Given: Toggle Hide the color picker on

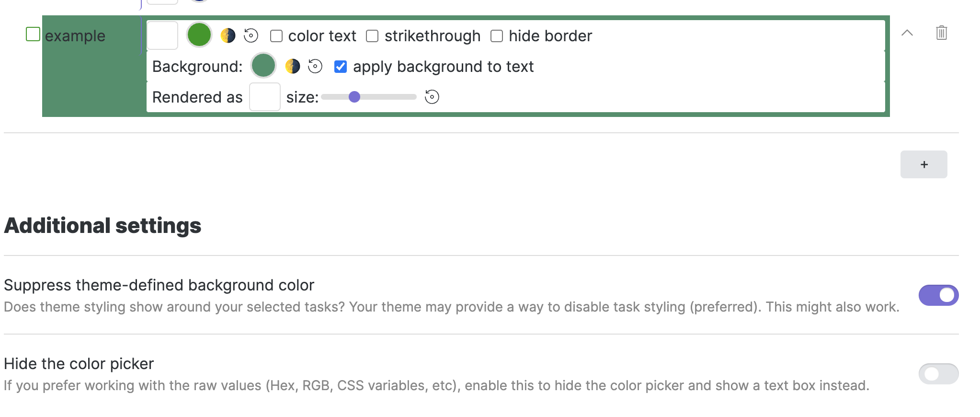Looking at the screenshot, I should [938, 374].
